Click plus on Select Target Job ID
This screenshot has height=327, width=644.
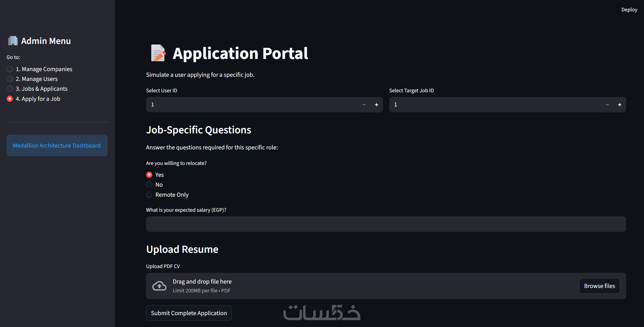click(619, 105)
